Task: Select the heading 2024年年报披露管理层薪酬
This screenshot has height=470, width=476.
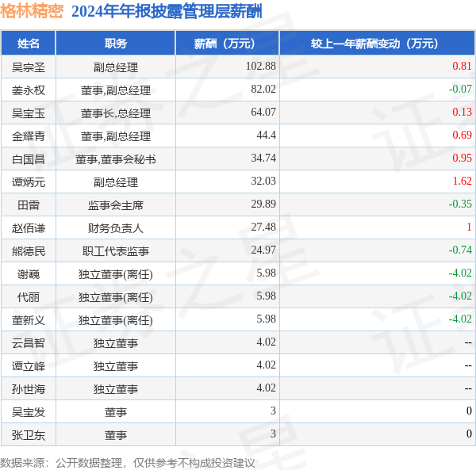Action: [x=167, y=12]
